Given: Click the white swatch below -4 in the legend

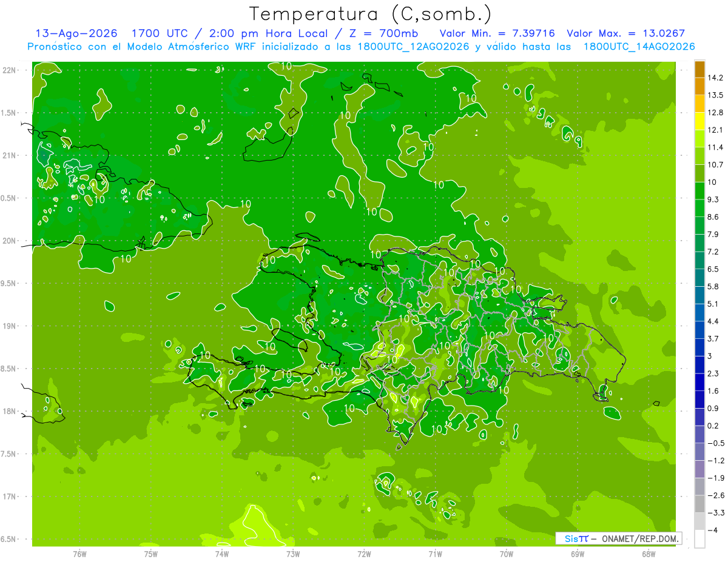Looking at the screenshot, I should (x=699, y=538).
